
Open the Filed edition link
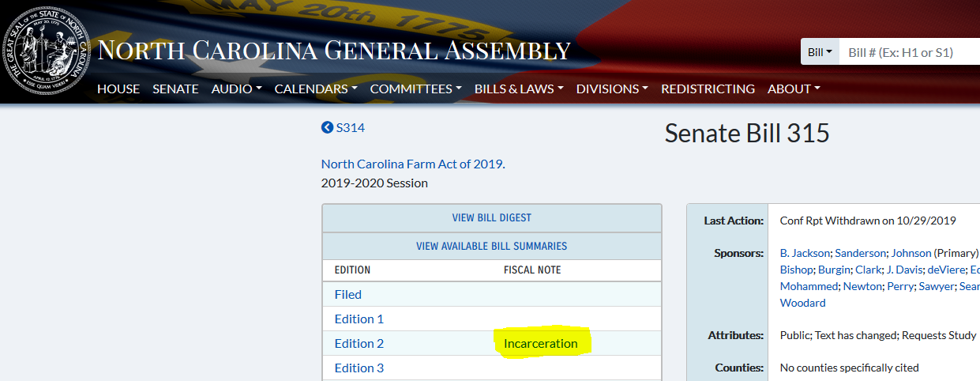click(348, 294)
